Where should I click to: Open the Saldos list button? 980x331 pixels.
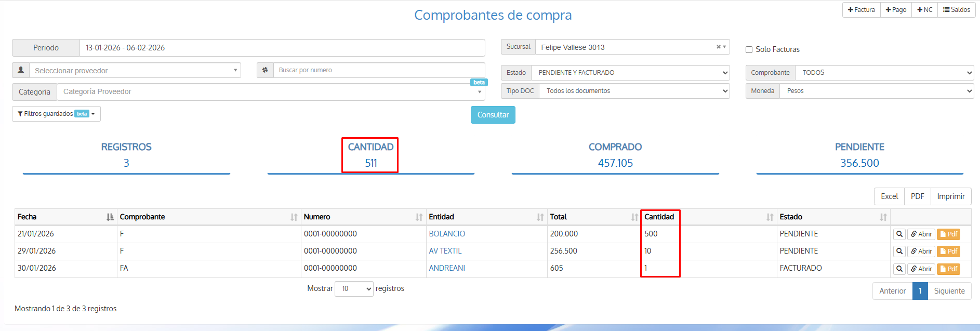[957, 10]
